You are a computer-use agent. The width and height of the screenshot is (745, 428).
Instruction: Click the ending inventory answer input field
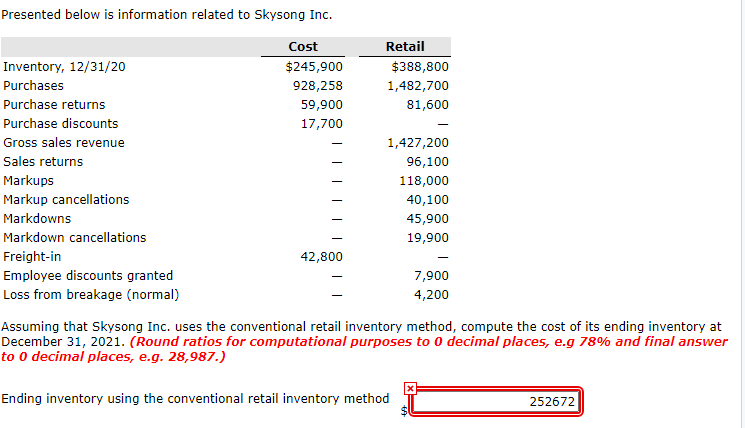(x=496, y=402)
